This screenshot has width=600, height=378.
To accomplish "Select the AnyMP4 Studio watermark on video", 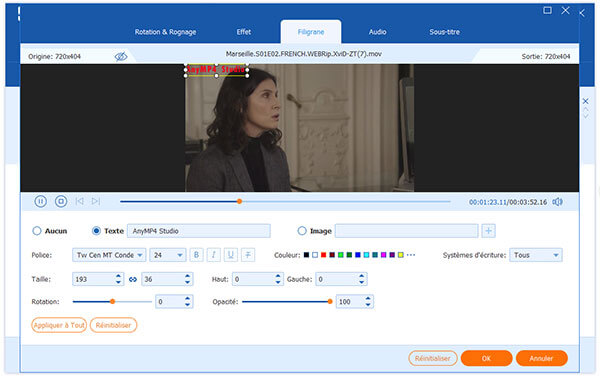I will tap(216, 70).
